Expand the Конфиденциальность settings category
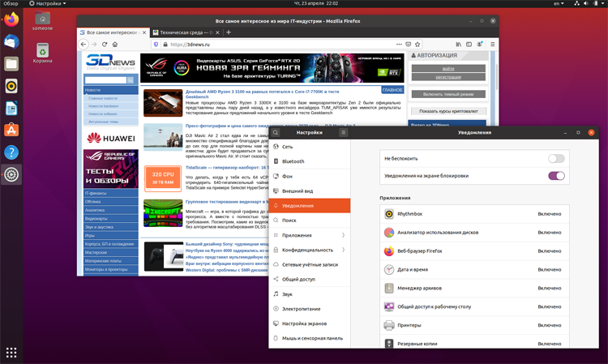This screenshot has height=364, width=608. [310, 250]
